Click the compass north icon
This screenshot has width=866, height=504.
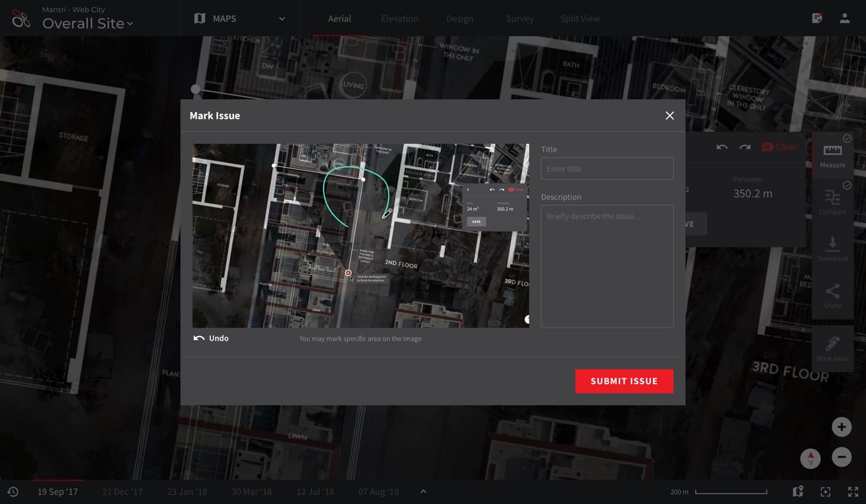tap(811, 458)
